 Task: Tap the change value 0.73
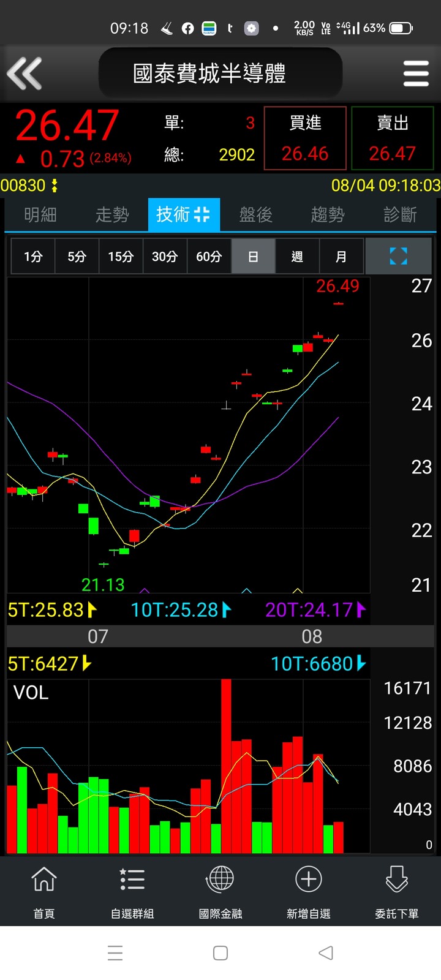[62, 159]
